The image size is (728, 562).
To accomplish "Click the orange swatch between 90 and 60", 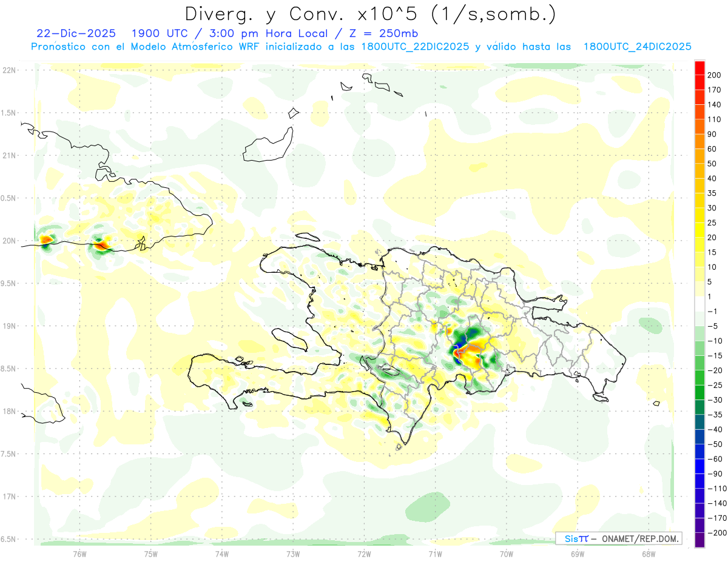I will pyautogui.click(x=699, y=141).
